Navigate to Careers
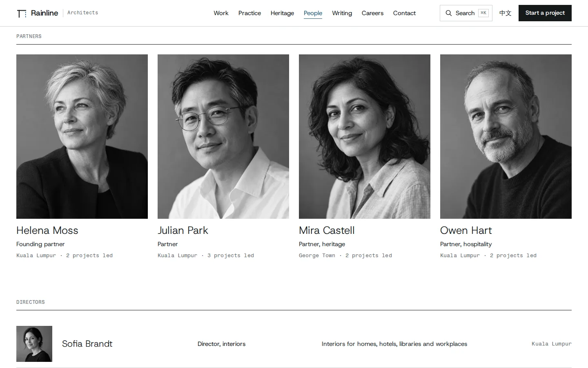The width and height of the screenshot is (588, 368). tap(372, 13)
